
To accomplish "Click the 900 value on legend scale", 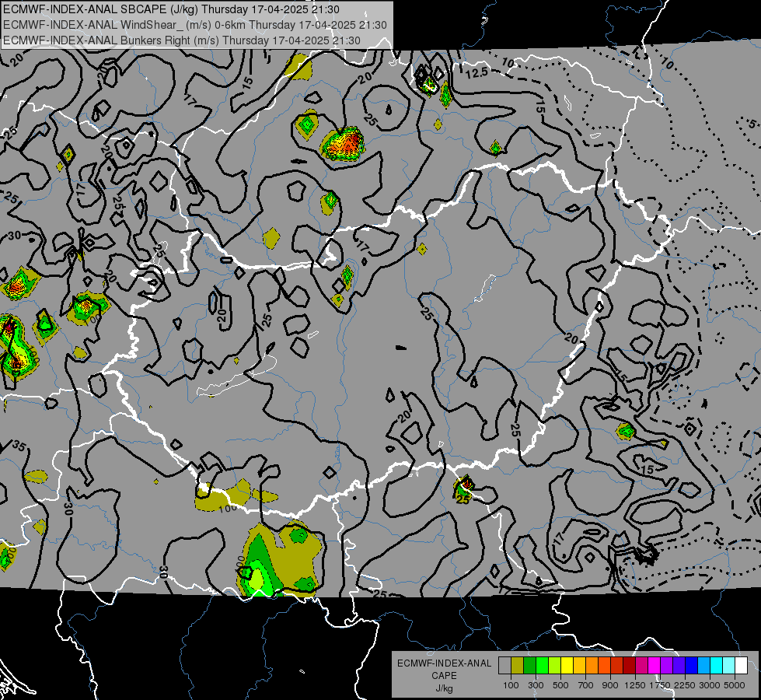I will (x=610, y=685).
